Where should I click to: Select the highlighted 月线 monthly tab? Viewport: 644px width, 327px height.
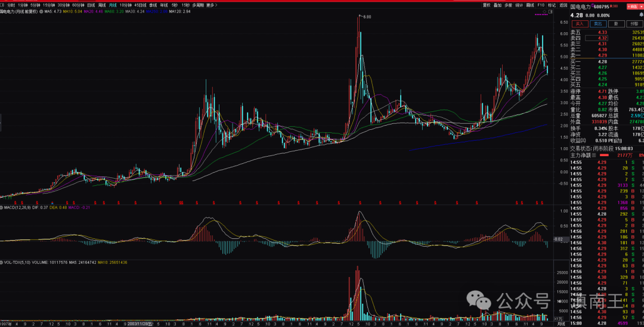click(113, 5)
